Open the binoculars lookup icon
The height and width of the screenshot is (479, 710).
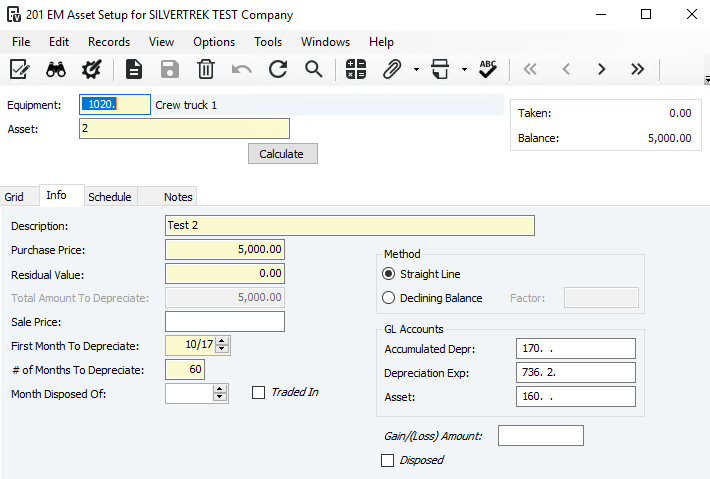click(x=56, y=69)
